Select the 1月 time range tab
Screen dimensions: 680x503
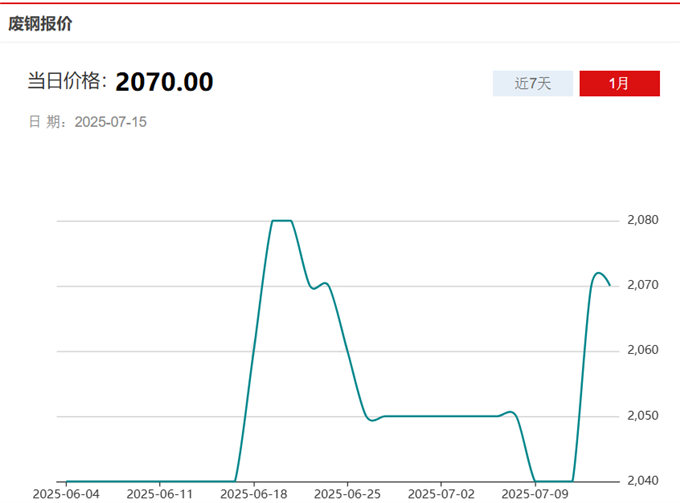pyautogui.click(x=619, y=83)
